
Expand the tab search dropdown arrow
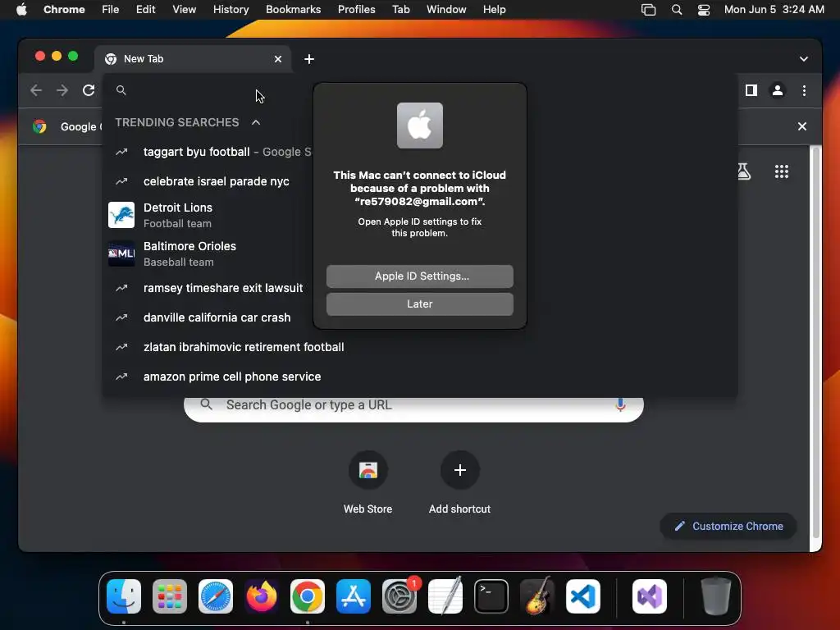coord(804,59)
